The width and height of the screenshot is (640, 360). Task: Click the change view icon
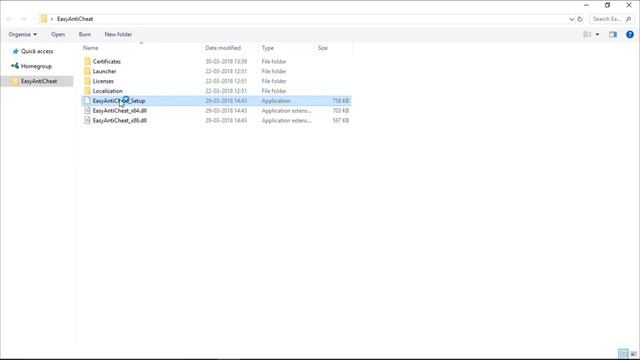click(x=587, y=34)
